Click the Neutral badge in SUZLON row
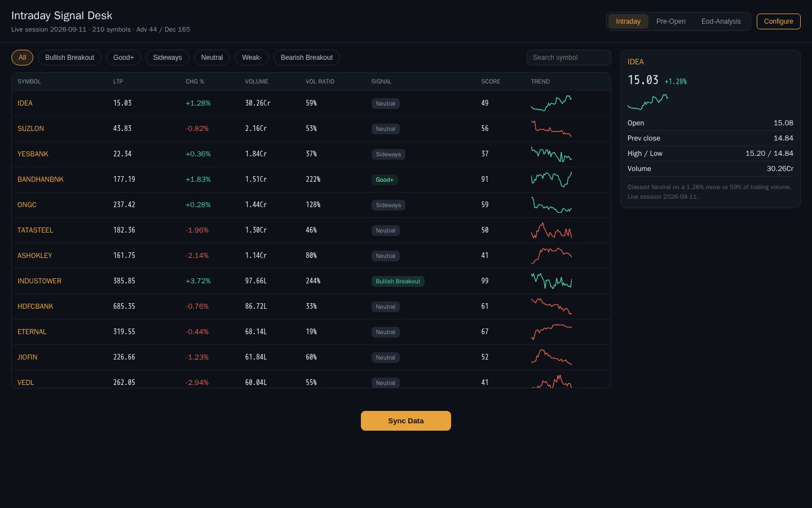 click(x=385, y=129)
